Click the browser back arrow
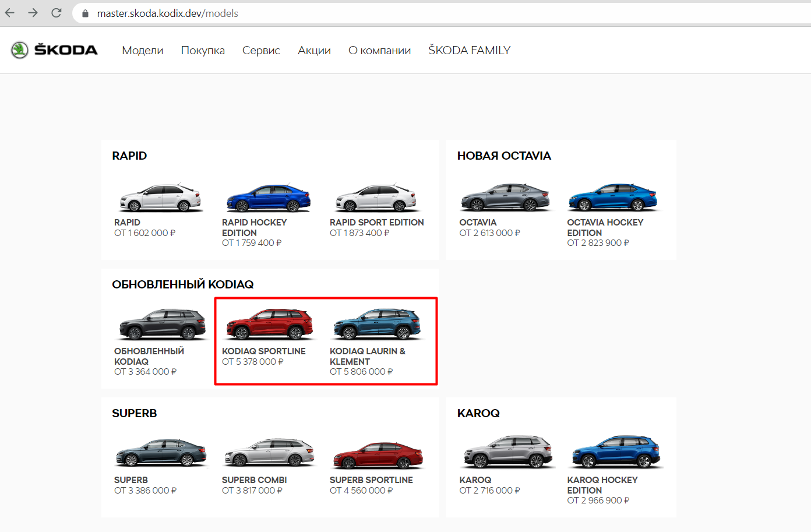The height and width of the screenshot is (532, 811). click(x=10, y=13)
